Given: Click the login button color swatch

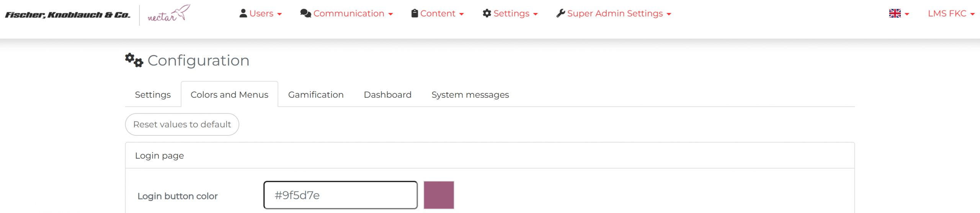Looking at the screenshot, I should pos(439,195).
